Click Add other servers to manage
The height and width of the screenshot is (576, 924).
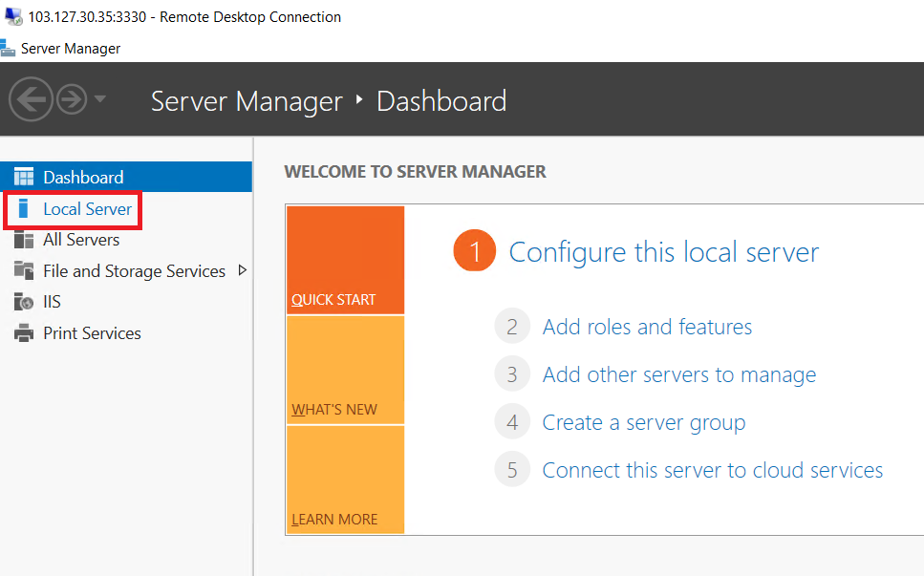coord(678,374)
